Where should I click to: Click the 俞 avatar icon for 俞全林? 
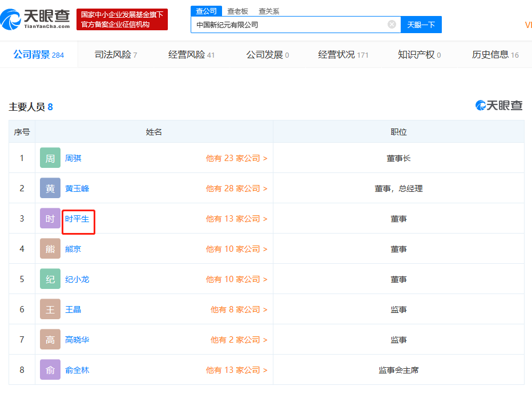click(x=50, y=369)
